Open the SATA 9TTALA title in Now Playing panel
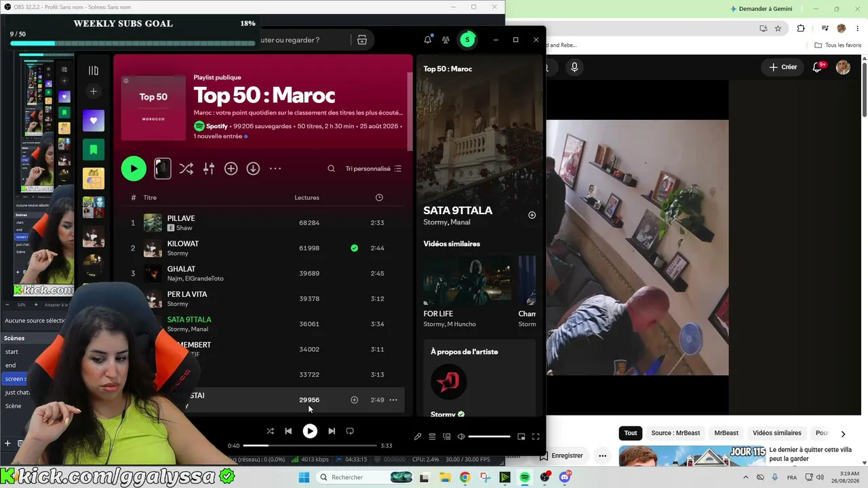868x488 pixels. (458, 210)
